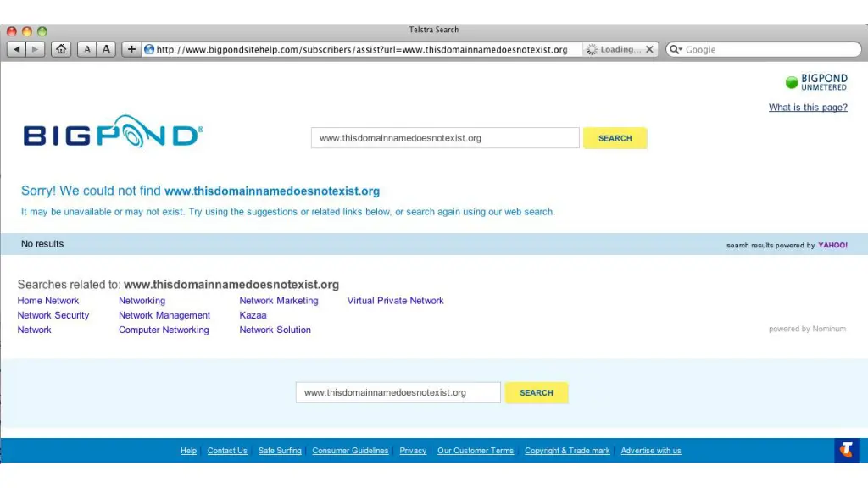Open the Contact Us footer link
Screen dimensions: 868x488
click(227, 451)
